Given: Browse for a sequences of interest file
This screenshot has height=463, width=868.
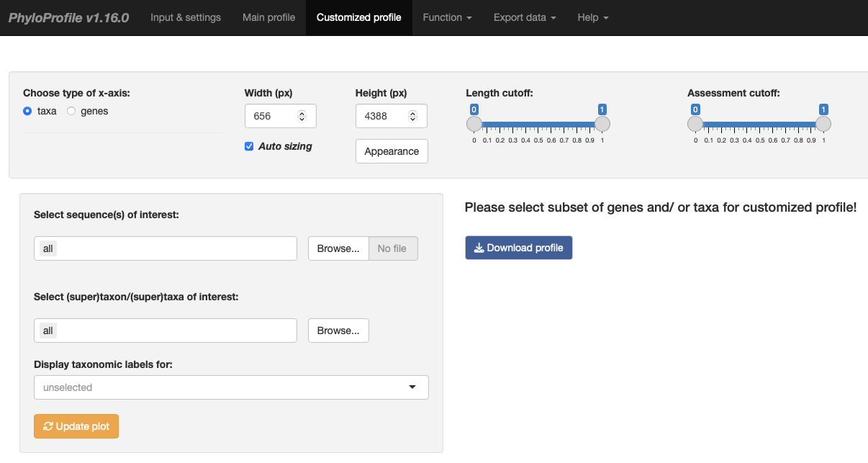Looking at the screenshot, I should point(338,248).
